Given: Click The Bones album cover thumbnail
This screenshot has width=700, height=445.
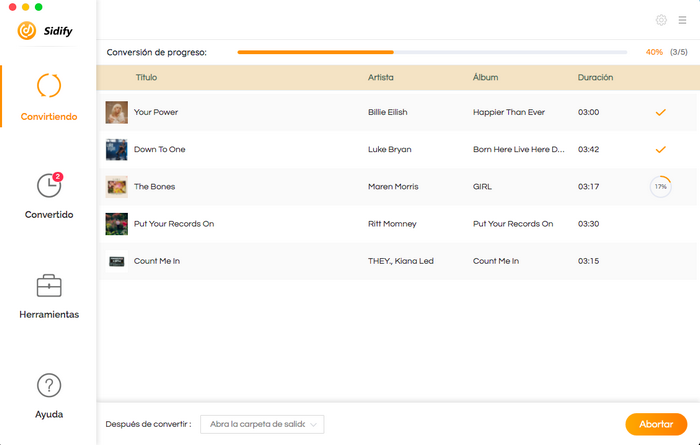Looking at the screenshot, I should point(117,187).
